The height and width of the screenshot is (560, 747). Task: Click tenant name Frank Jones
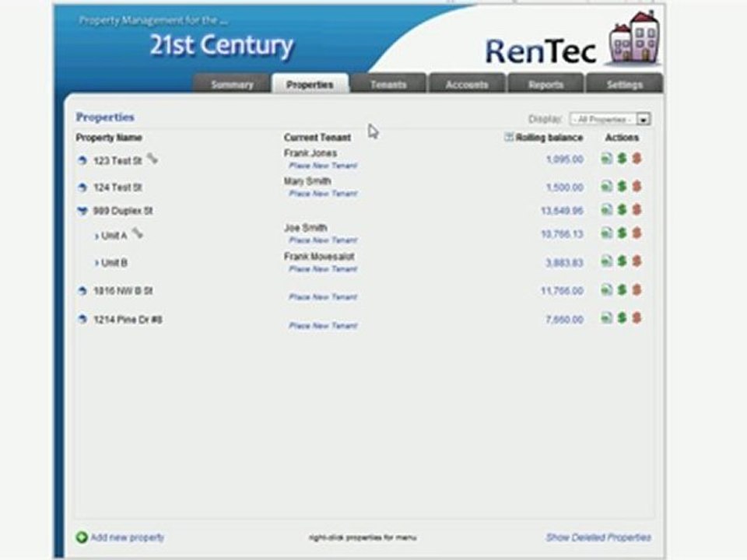tap(310, 153)
